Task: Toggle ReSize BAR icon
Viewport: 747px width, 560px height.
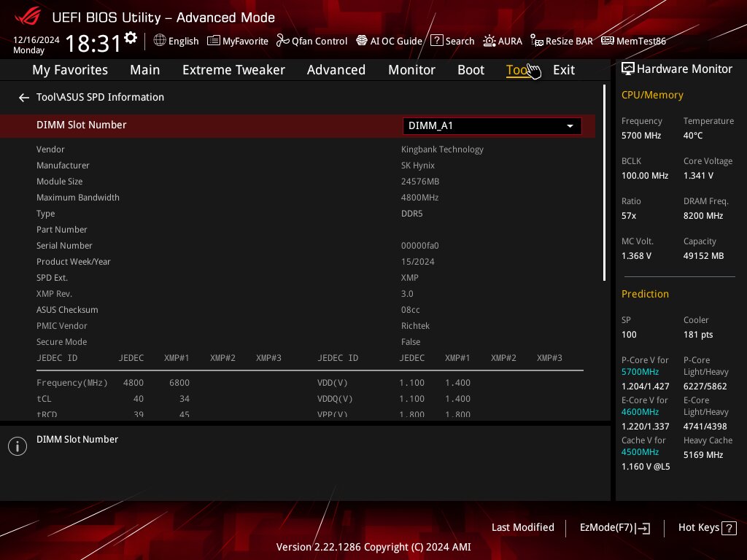Action: point(537,41)
